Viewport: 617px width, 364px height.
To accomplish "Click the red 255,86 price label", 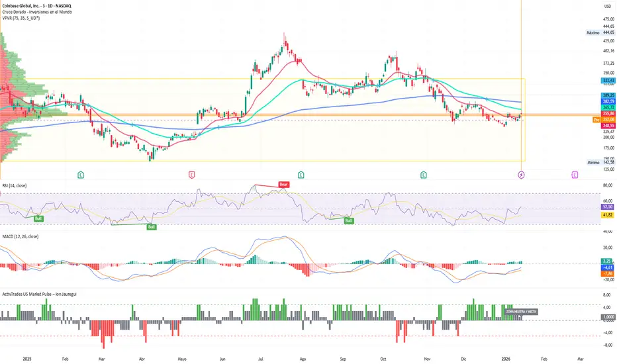I will tap(608, 113).
